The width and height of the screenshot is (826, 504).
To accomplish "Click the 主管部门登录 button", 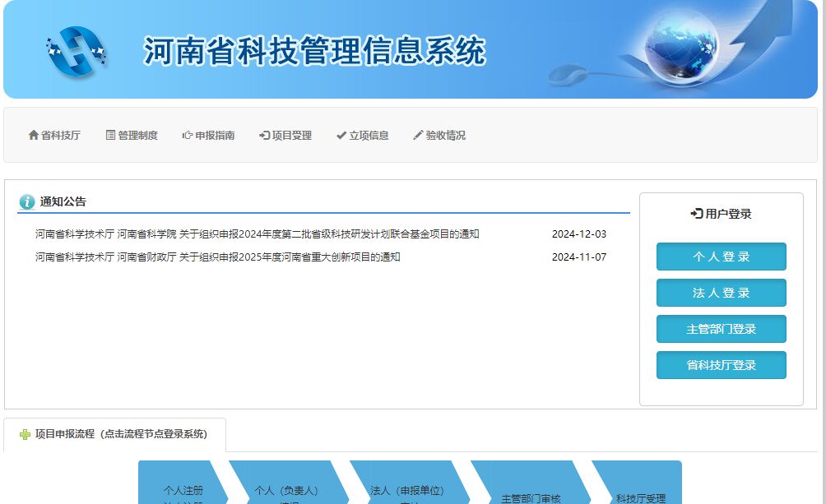I will 722,329.
